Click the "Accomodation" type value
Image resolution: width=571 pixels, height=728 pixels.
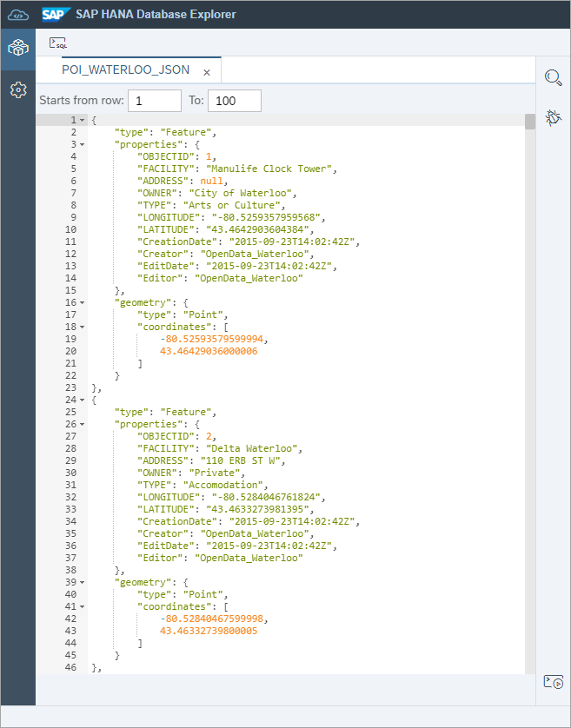click(223, 485)
